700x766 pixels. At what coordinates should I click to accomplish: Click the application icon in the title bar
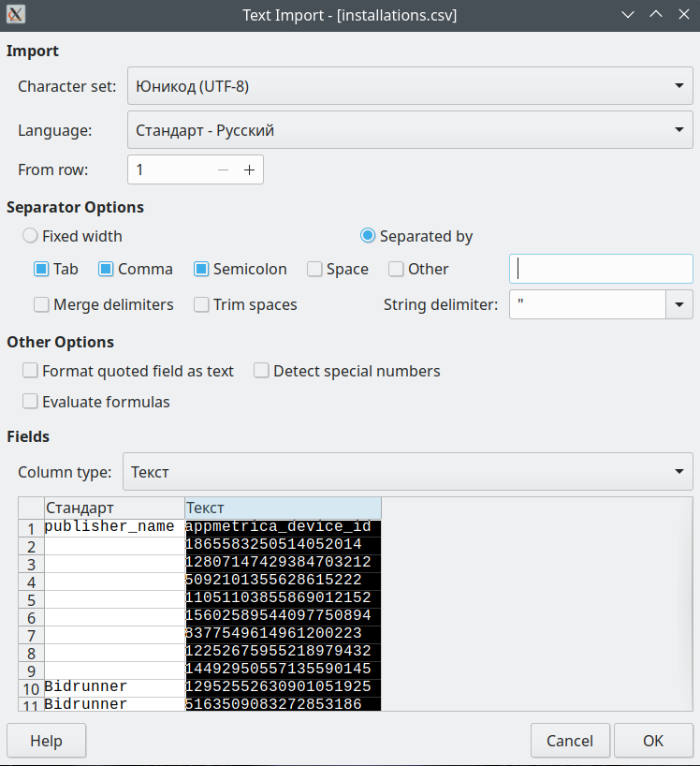(x=16, y=14)
